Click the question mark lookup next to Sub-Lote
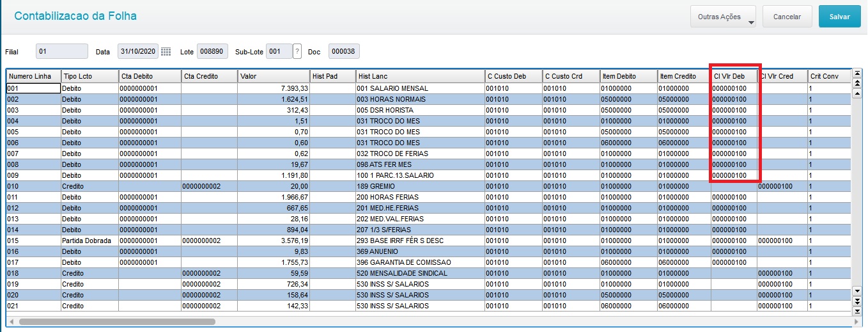The height and width of the screenshot is (332, 868). pyautogui.click(x=297, y=52)
